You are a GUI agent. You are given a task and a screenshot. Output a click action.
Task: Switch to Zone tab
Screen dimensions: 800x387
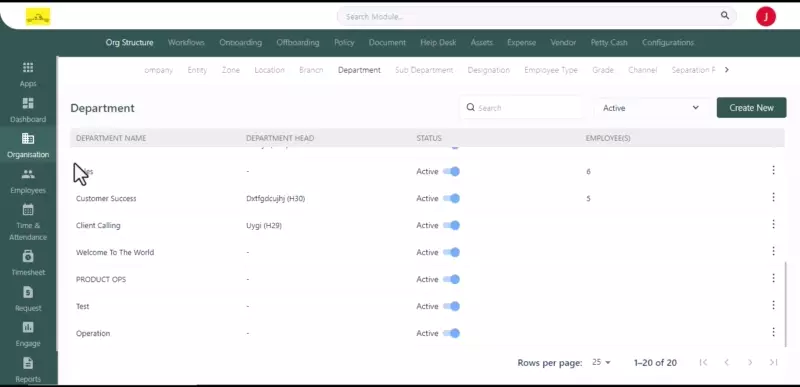click(x=231, y=70)
